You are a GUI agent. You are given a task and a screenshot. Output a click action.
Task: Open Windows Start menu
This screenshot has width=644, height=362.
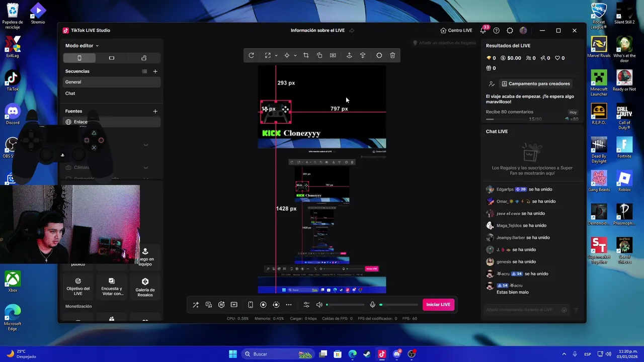pos(233,354)
